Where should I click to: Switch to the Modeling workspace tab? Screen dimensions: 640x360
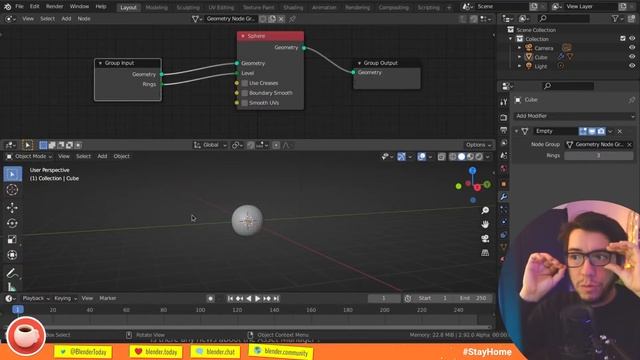(x=157, y=7)
